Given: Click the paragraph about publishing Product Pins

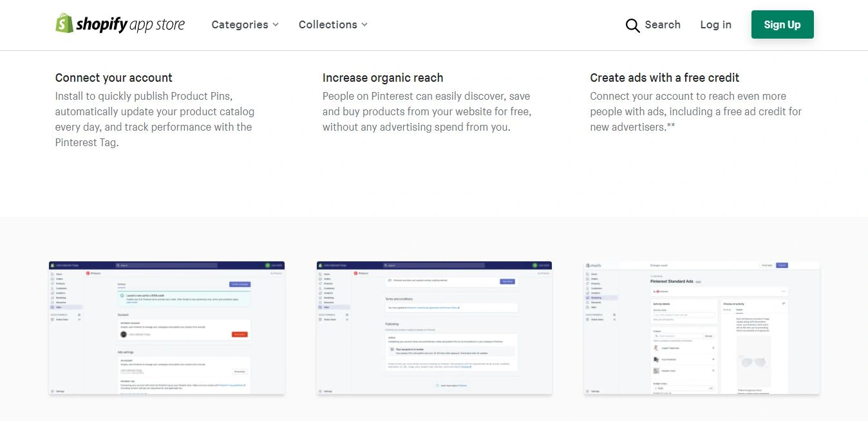Looking at the screenshot, I should [155, 119].
